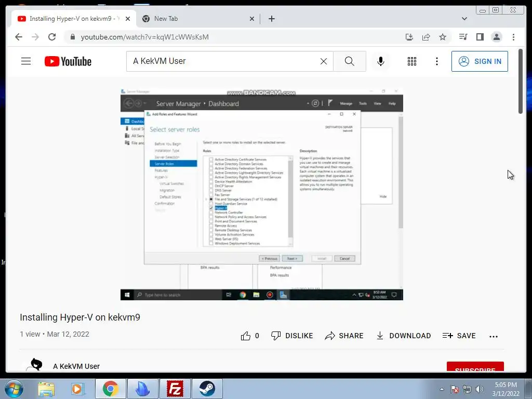Go back in Chrome browser history

click(x=19, y=37)
